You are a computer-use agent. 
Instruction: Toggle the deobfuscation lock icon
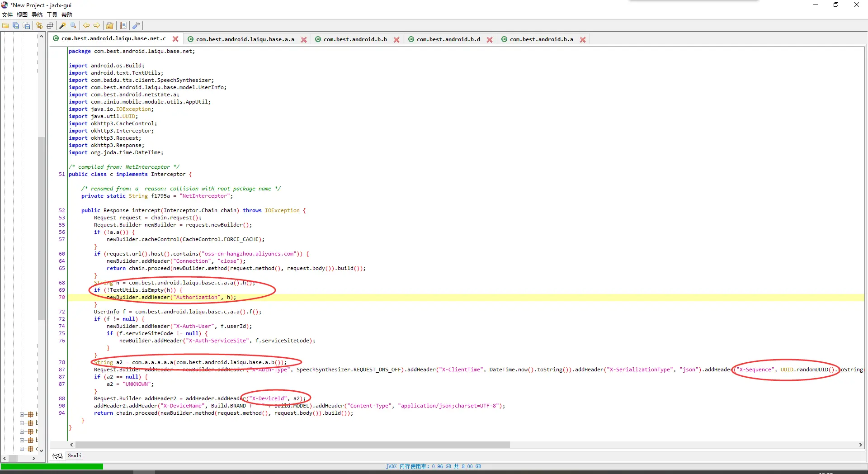tap(110, 26)
